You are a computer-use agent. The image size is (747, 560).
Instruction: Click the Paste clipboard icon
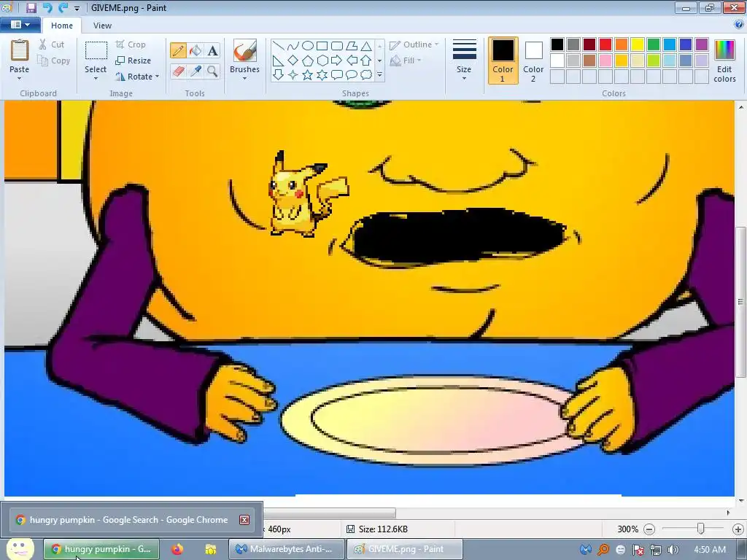pyautogui.click(x=20, y=50)
